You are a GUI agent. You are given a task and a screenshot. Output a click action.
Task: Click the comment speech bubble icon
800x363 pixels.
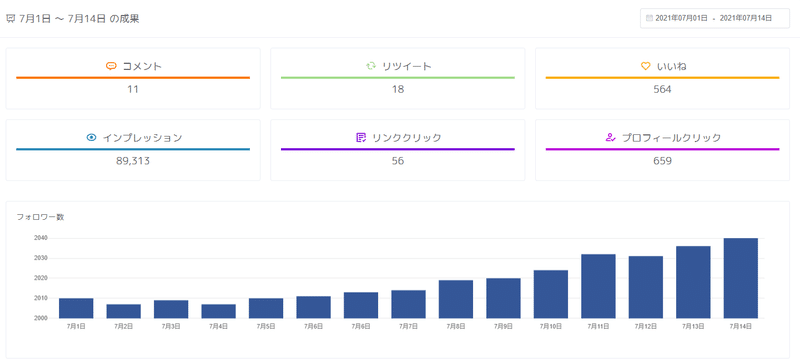[x=111, y=66]
